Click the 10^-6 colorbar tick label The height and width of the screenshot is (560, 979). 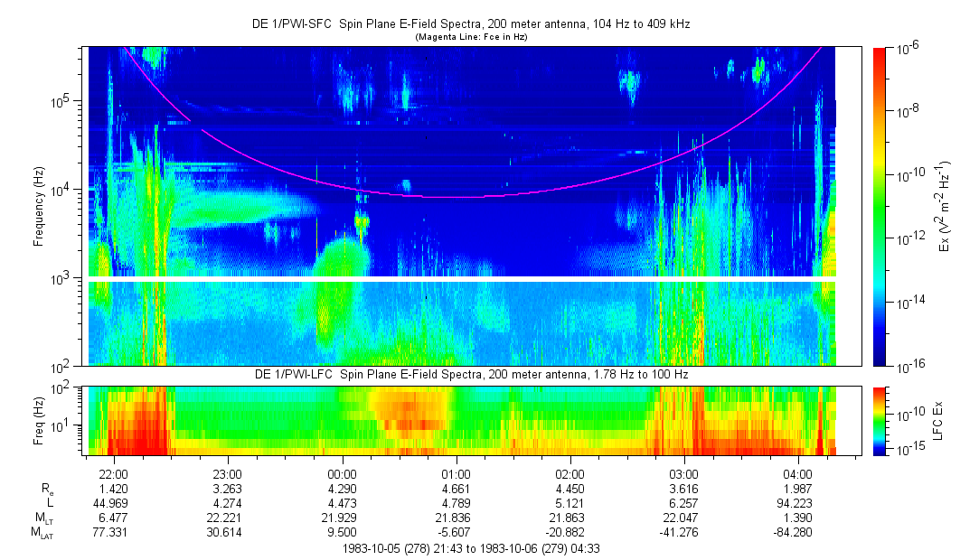[908, 48]
